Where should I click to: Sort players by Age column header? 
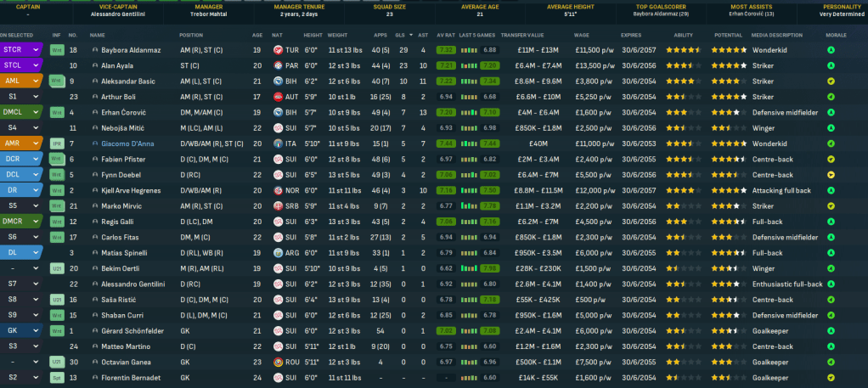pos(257,36)
